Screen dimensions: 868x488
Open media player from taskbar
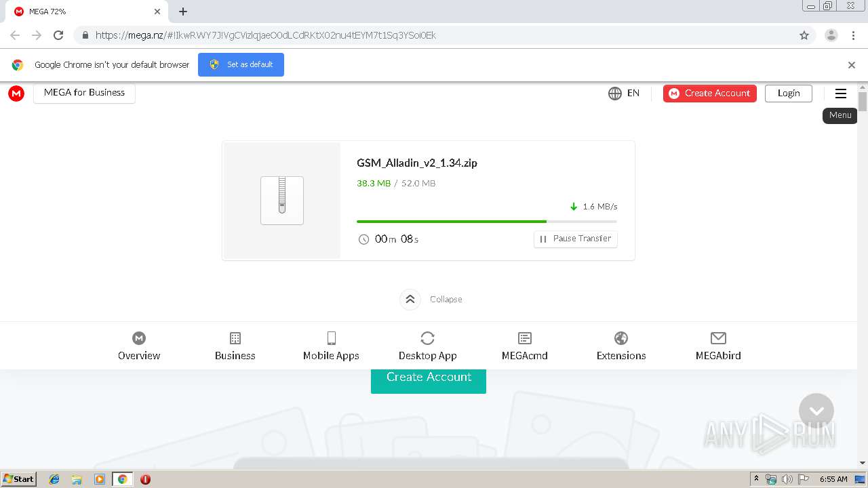[100, 479]
